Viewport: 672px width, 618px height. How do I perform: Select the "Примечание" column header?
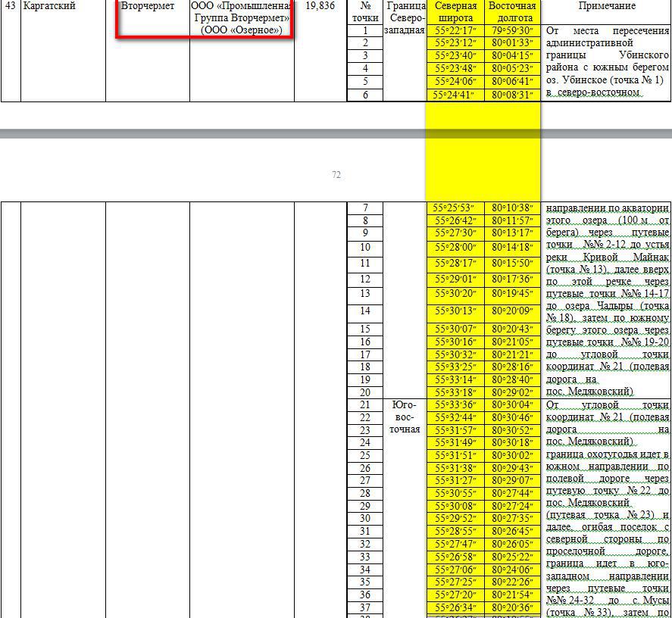click(606, 6)
